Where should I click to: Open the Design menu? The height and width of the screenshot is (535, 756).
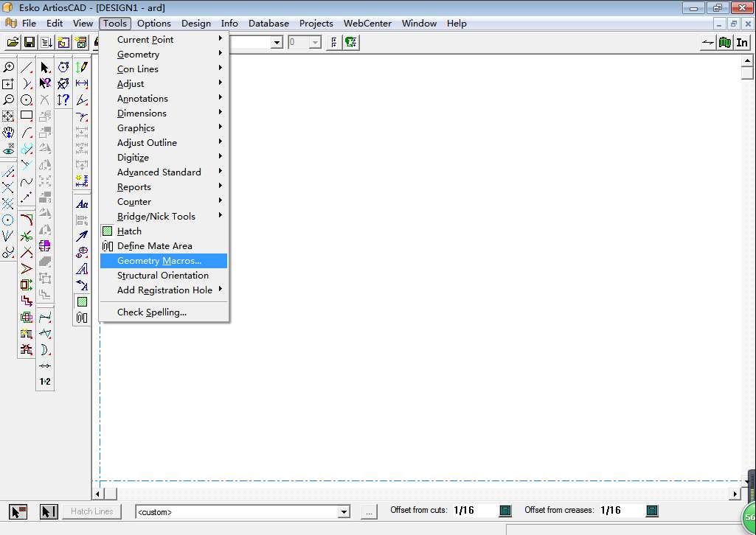(195, 23)
